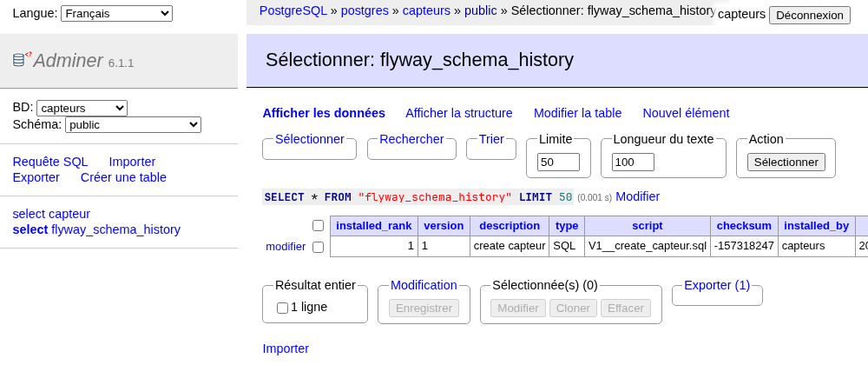This screenshot has width=868, height=365.
Task: Click the Sélectionner action button
Action: 786,163
